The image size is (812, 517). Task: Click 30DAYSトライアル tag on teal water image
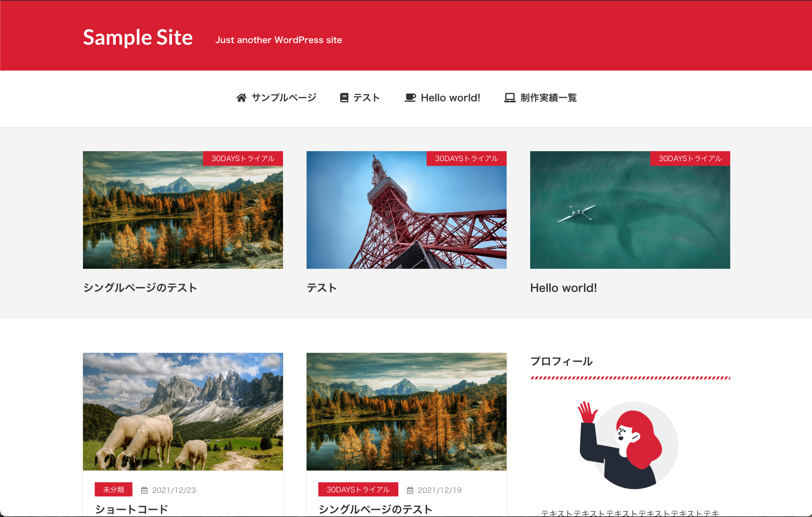[690, 159]
